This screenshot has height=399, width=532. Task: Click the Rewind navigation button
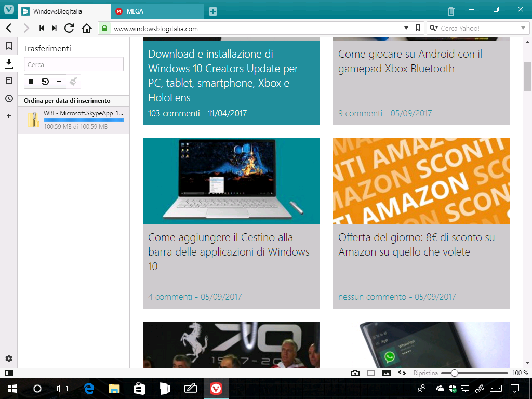(x=42, y=28)
